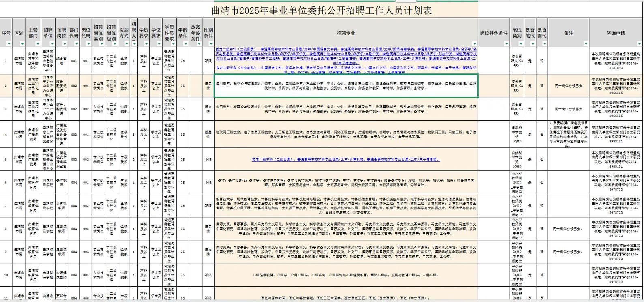Follow the 指定二级学科 hyperlink in row 1
Viewport: 644px width, 302px height.
[346, 70]
